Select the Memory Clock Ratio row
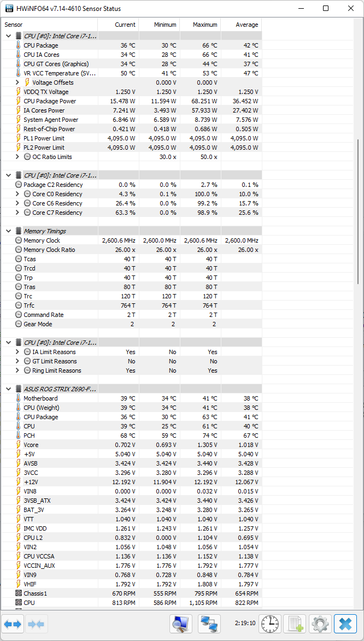 tap(131, 249)
